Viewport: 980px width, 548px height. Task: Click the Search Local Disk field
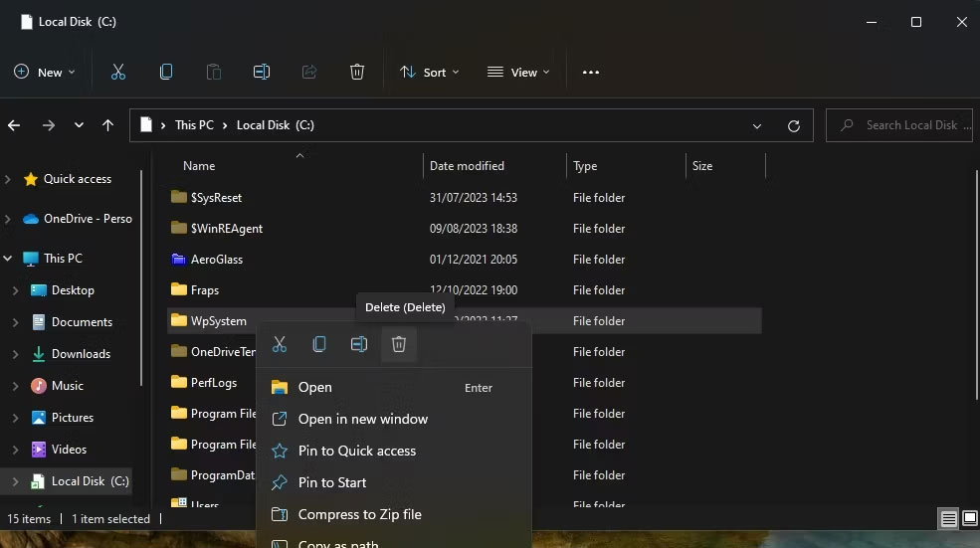tap(899, 125)
